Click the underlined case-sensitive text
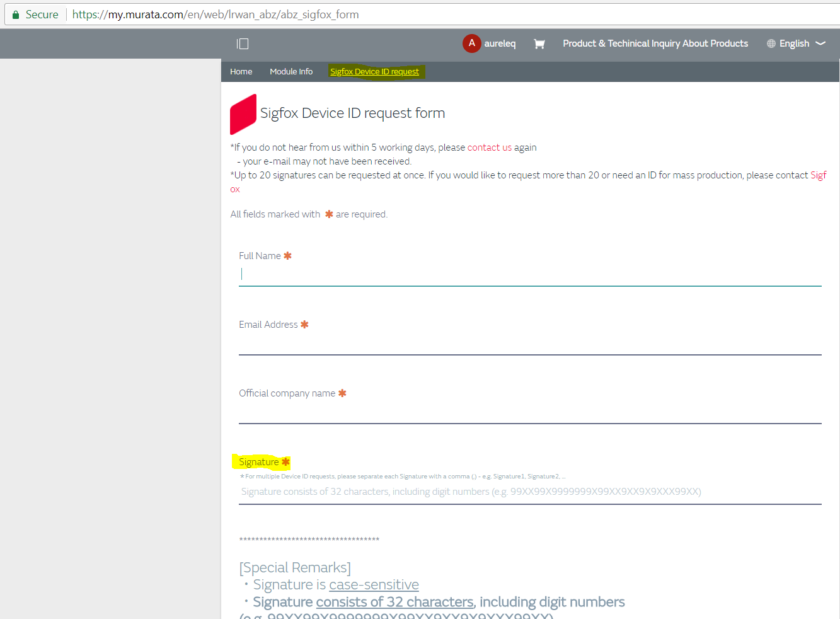The width and height of the screenshot is (840, 619). coord(374,585)
